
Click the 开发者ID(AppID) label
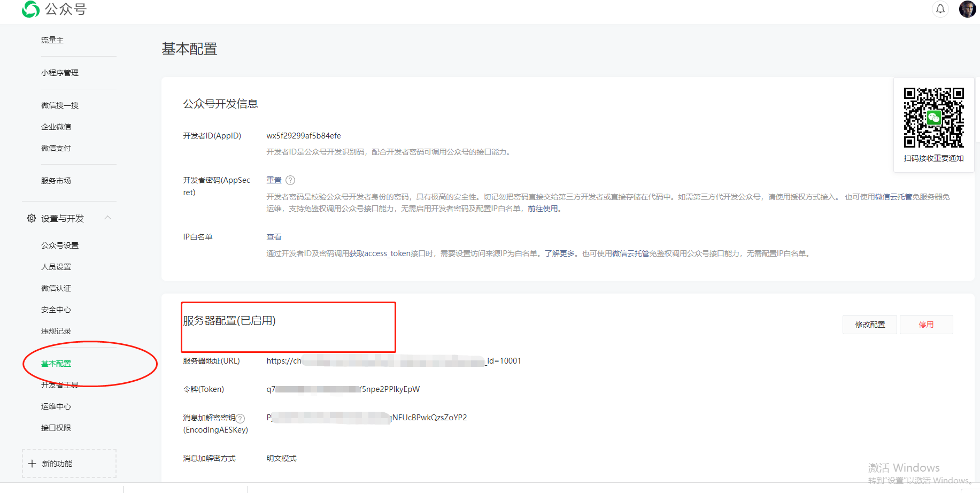(x=212, y=136)
